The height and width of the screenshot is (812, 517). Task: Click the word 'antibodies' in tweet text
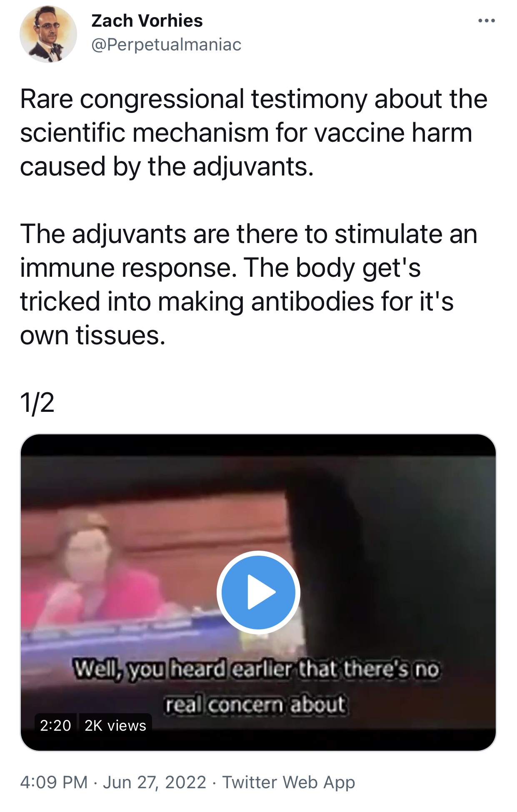click(x=312, y=301)
